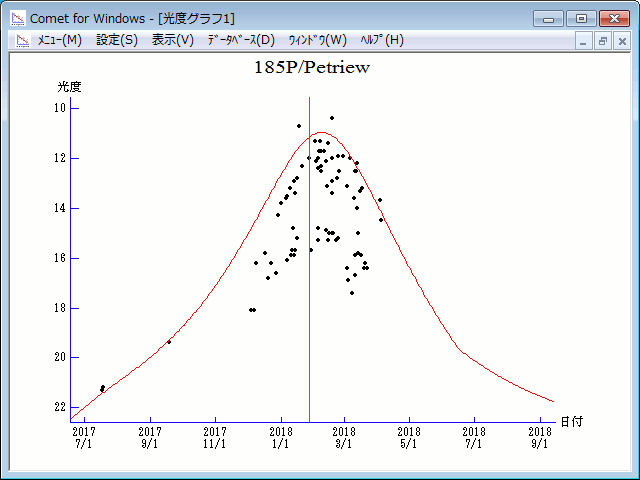This screenshot has height=480, width=640.
Task: Expand the ｳｨﾝﾄﾞｳ(W) window menu
Action: 317,40
